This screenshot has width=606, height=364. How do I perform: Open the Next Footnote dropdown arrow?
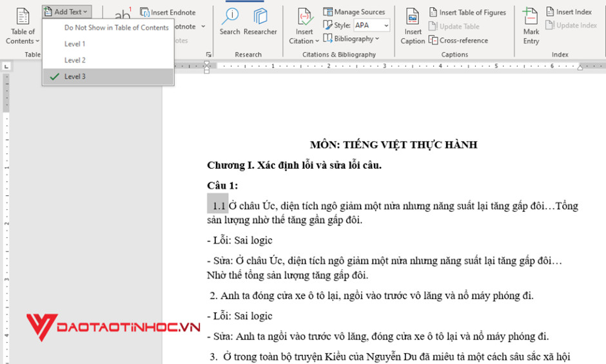[203, 26]
